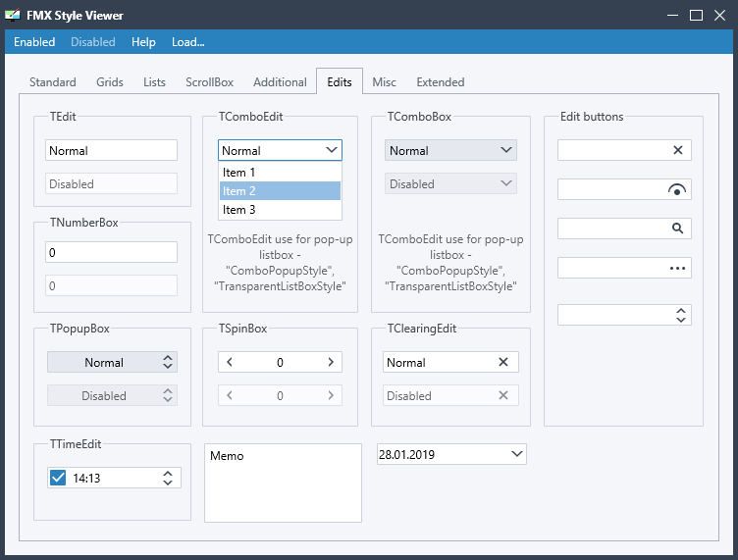Click the Disabled TPopupBox
Image resolution: width=738 pixels, height=560 pixels.
(112, 395)
